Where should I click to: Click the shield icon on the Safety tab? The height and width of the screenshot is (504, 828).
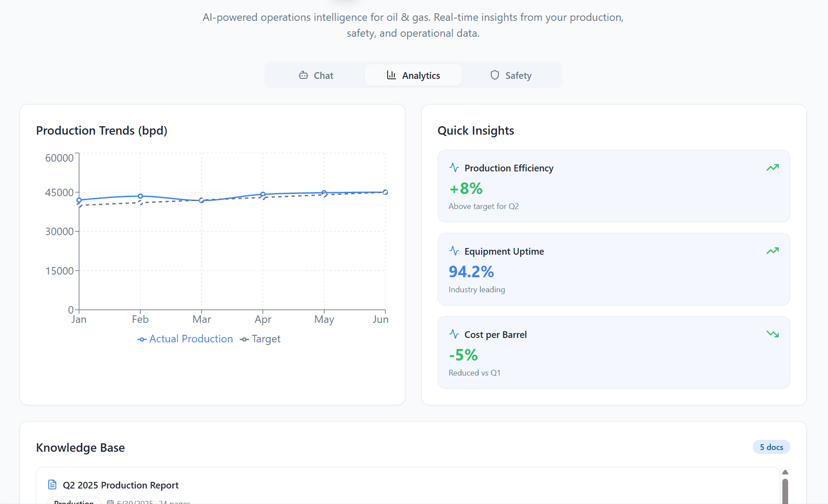point(494,75)
